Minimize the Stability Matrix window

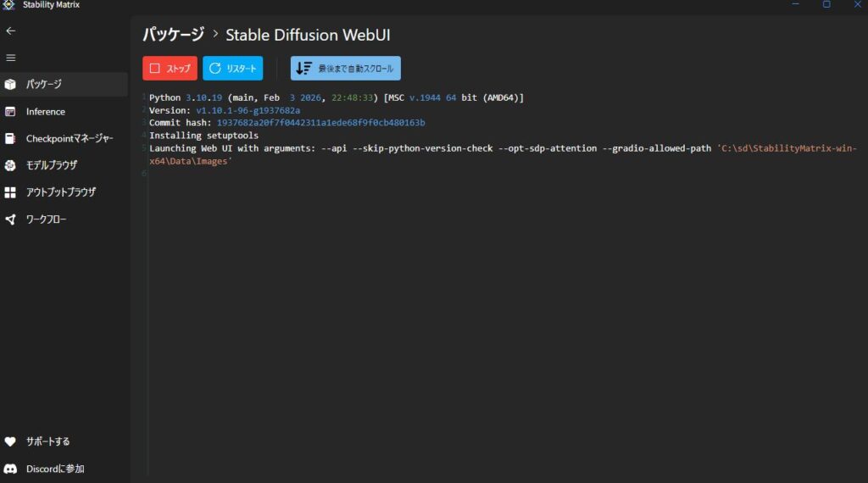(795, 4)
